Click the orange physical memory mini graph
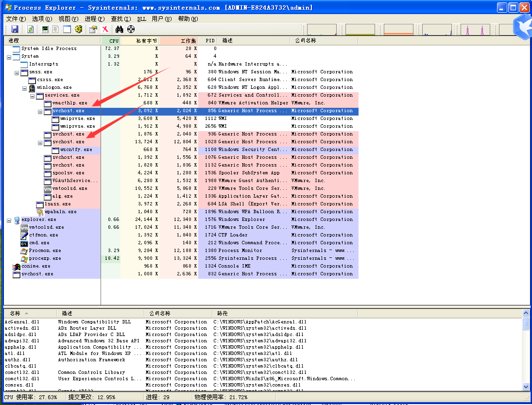532x405 pixels. 398,30
